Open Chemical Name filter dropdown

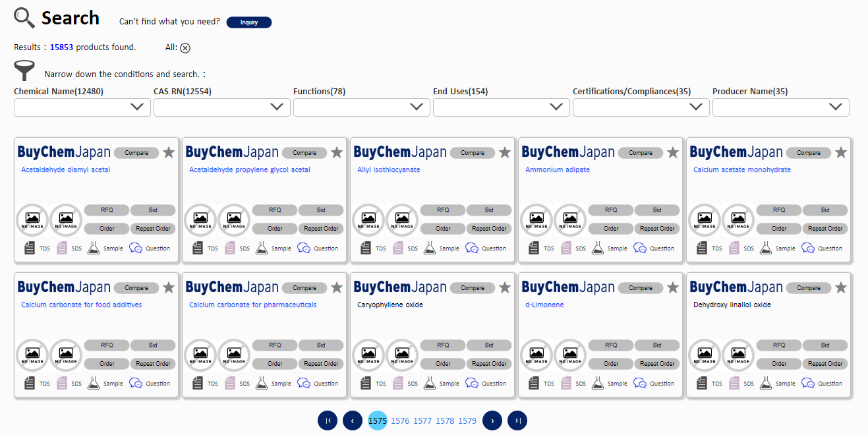click(x=82, y=107)
